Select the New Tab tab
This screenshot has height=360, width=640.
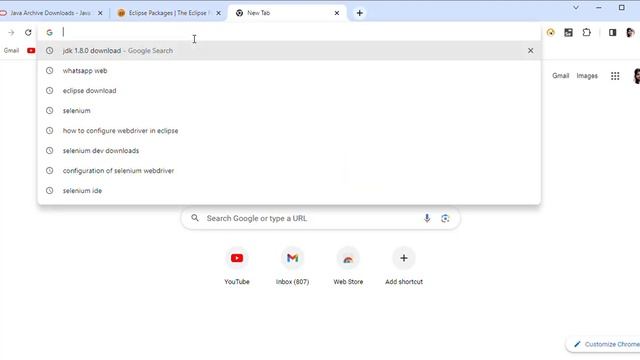point(287,13)
